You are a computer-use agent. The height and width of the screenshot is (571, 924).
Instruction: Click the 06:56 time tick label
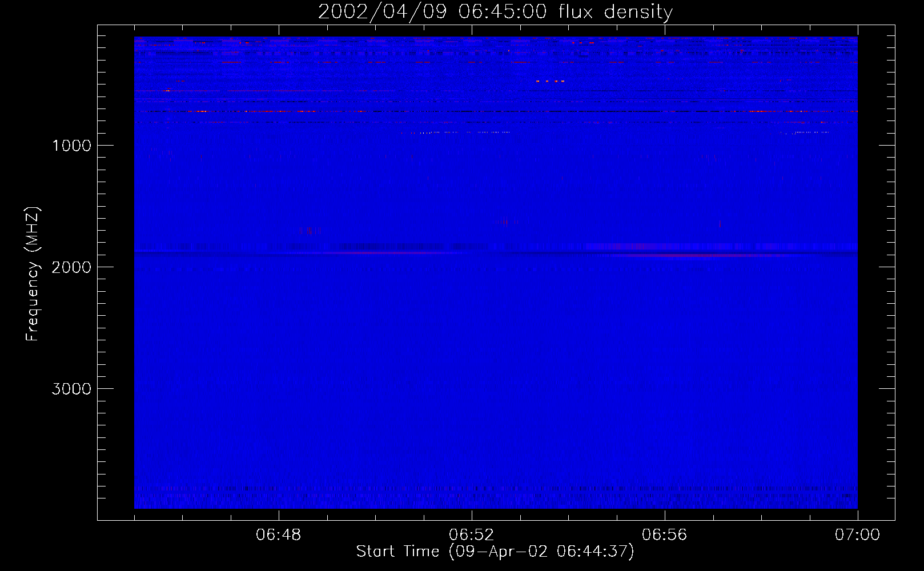[665, 535]
